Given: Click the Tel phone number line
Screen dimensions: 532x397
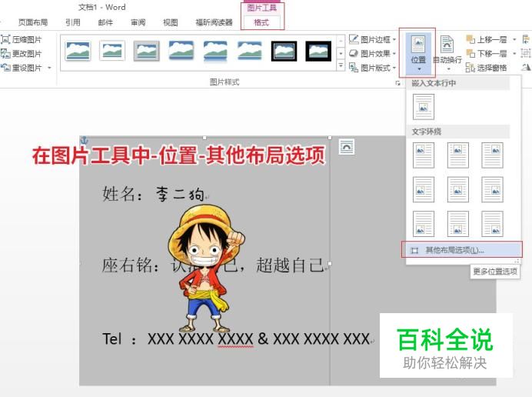Looking at the screenshot, I should point(237,339).
